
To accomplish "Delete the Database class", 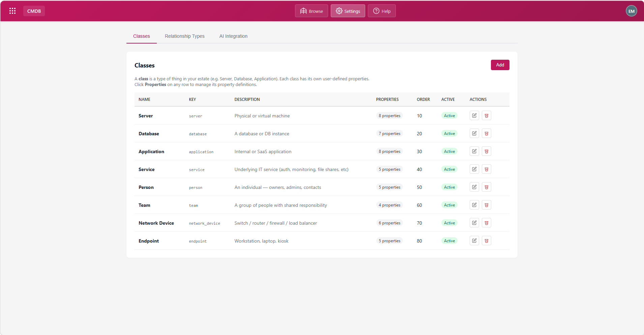I will coord(487,133).
